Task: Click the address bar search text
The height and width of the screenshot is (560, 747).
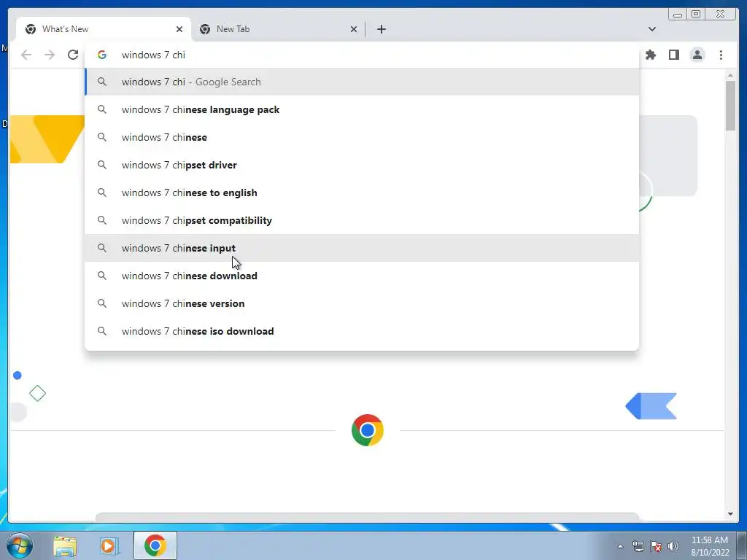Action: tap(153, 55)
